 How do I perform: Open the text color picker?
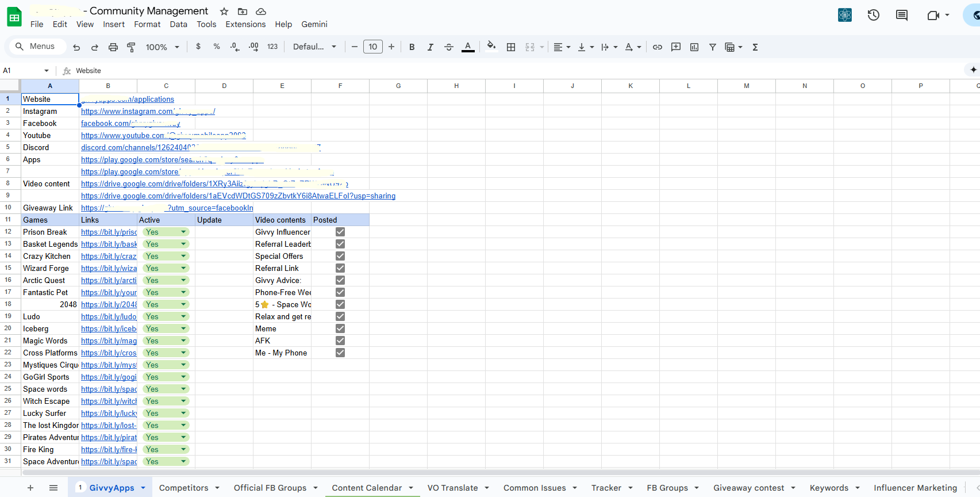(x=468, y=47)
